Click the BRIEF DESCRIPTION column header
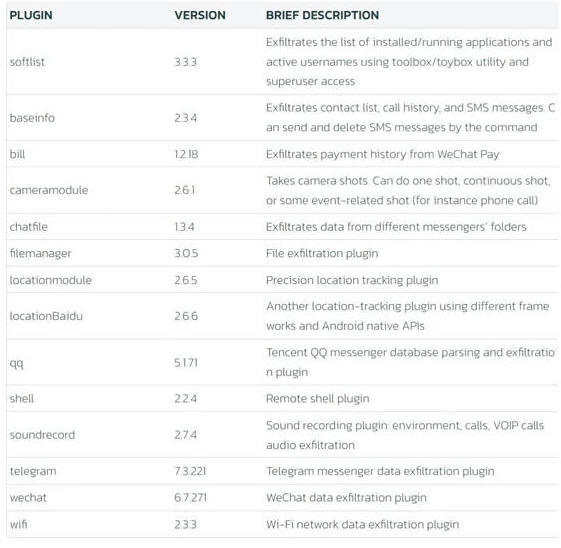This screenshot has width=561, height=548. click(x=322, y=15)
